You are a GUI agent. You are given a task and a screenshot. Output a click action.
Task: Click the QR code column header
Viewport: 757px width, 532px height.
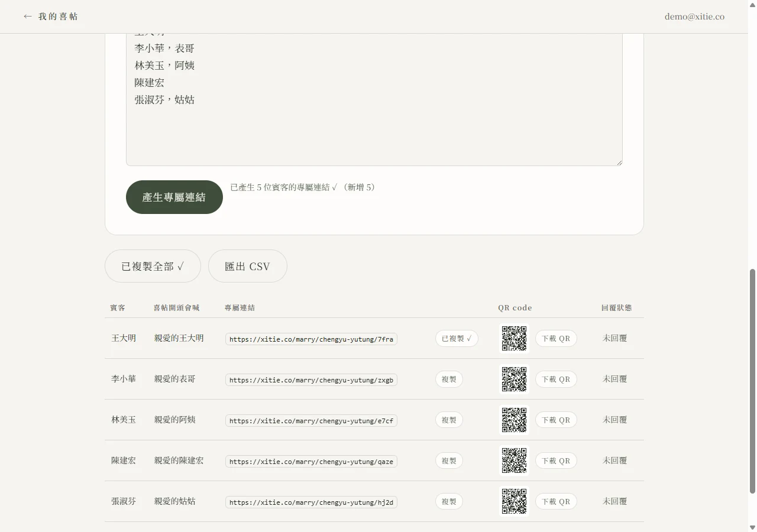(x=515, y=308)
